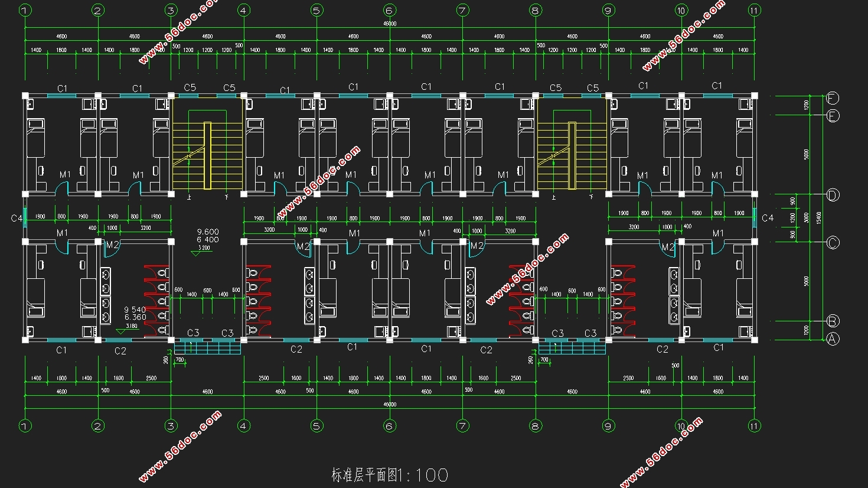Select the C4 window label at left end

point(17,219)
